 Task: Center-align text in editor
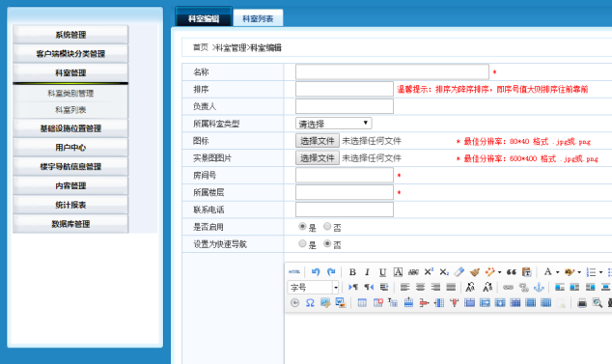click(420, 288)
